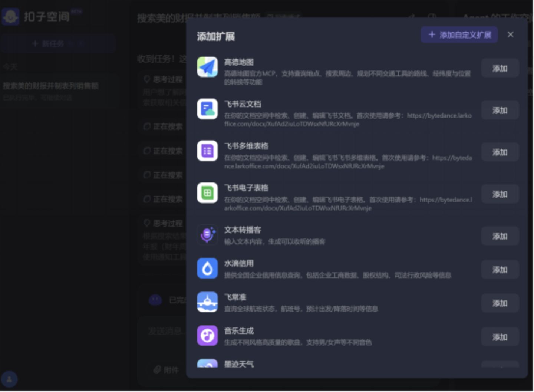
Task: Add the 高德地图 extension
Action: [x=500, y=68]
